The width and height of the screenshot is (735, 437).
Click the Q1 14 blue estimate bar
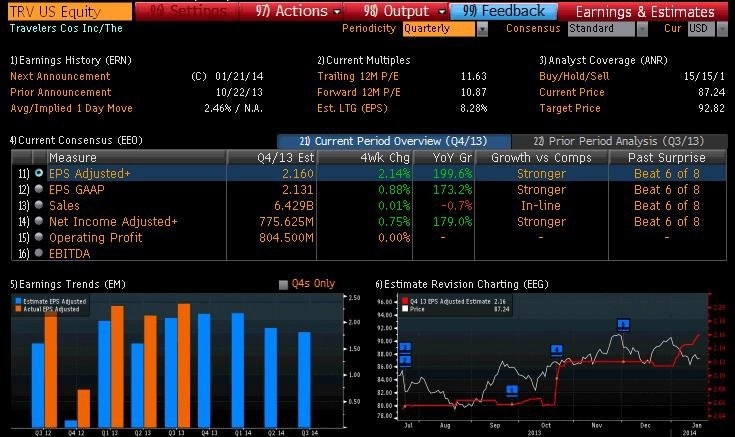click(238, 370)
